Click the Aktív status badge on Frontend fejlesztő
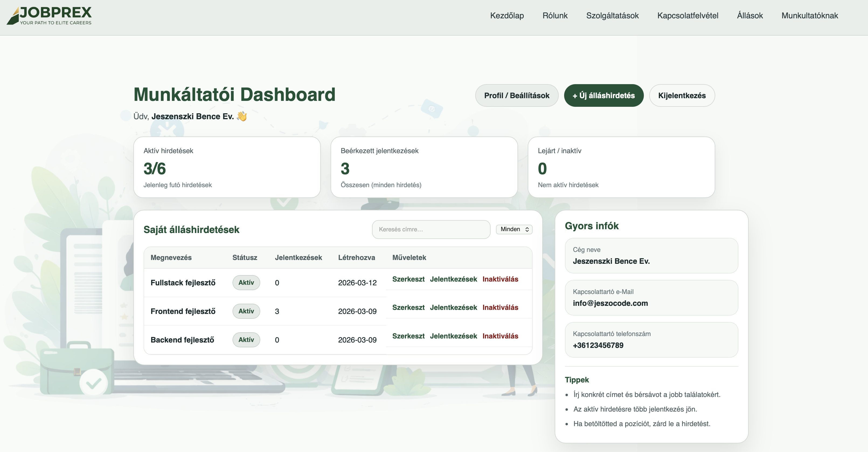The width and height of the screenshot is (868, 452). pos(246,311)
